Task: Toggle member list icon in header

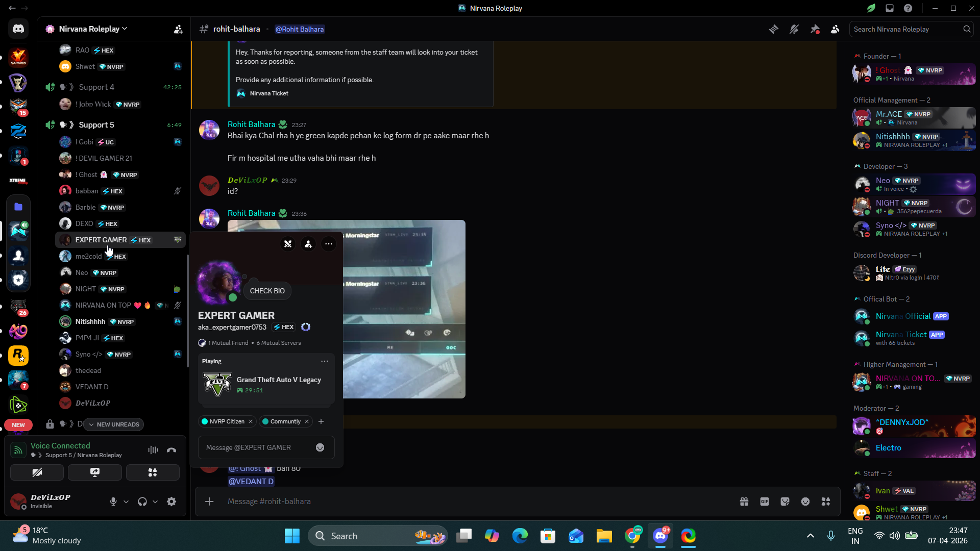Action: click(x=835, y=29)
